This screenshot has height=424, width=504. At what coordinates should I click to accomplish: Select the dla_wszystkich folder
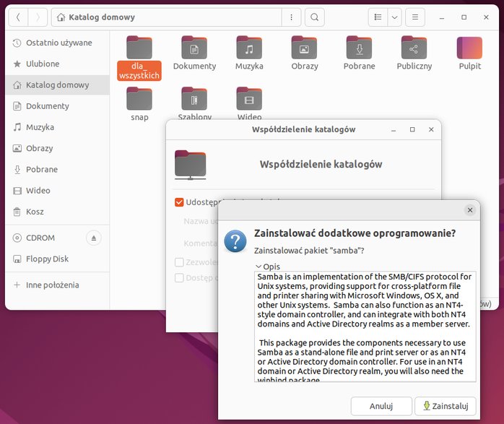click(x=139, y=58)
